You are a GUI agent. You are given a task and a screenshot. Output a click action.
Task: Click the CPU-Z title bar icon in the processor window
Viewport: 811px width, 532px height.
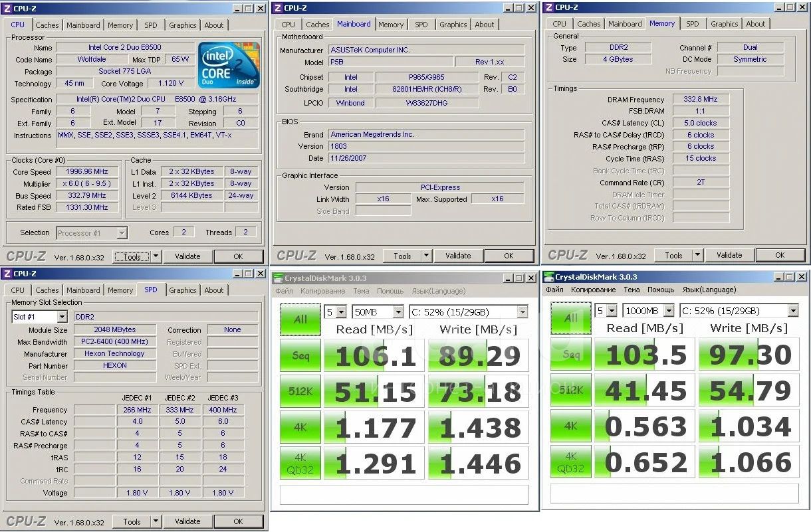7,8
